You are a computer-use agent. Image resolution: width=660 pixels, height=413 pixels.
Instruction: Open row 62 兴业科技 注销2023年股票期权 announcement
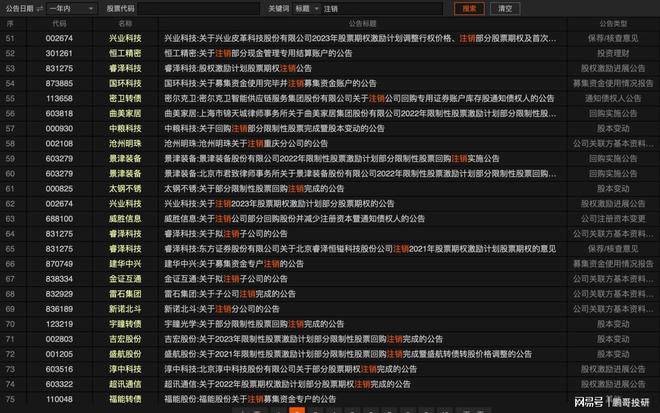[x=279, y=204]
